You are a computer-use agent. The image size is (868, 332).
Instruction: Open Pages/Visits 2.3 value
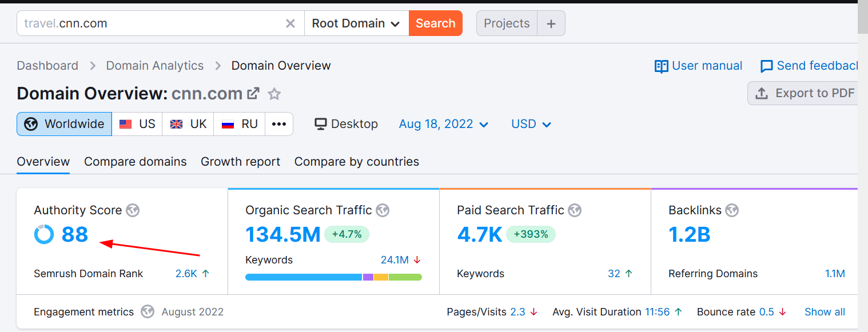click(x=517, y=312)
